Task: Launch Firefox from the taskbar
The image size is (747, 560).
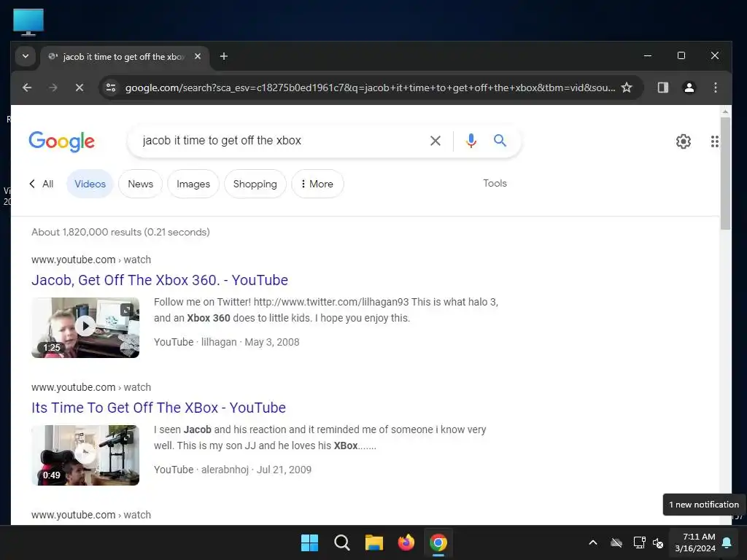Action: 406,542
